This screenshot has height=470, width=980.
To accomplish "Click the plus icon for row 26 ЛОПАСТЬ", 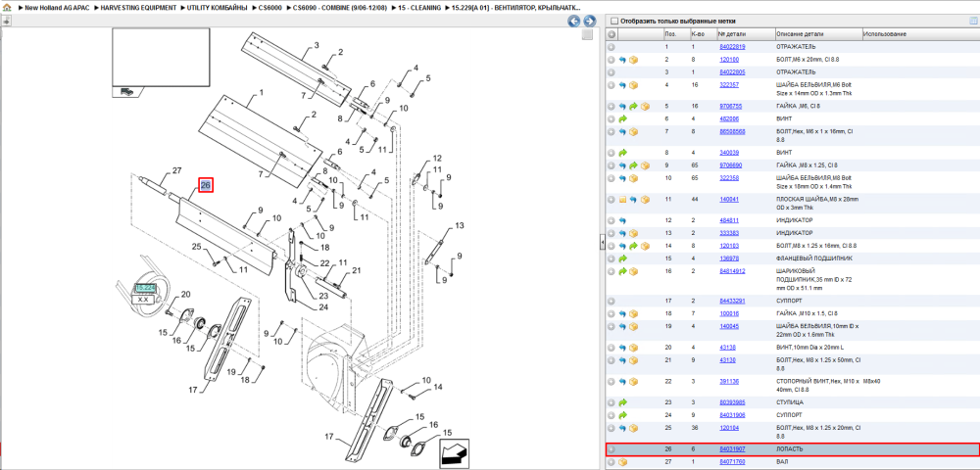I will tap(612, 449).
